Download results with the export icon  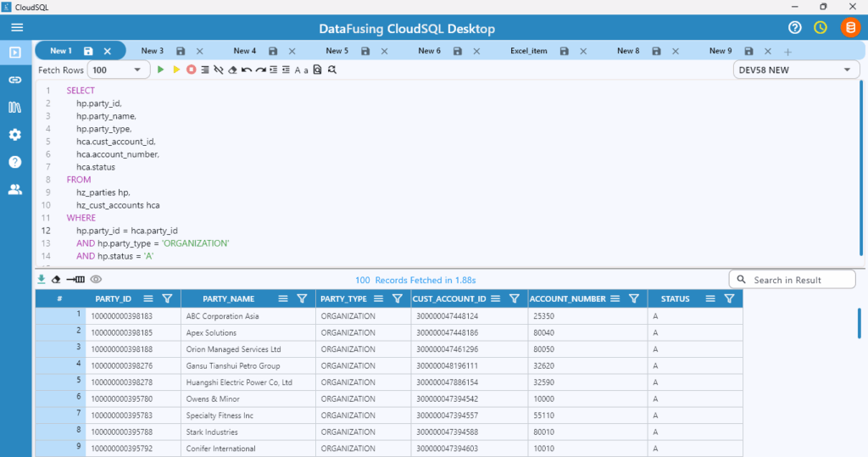point(42,279)
